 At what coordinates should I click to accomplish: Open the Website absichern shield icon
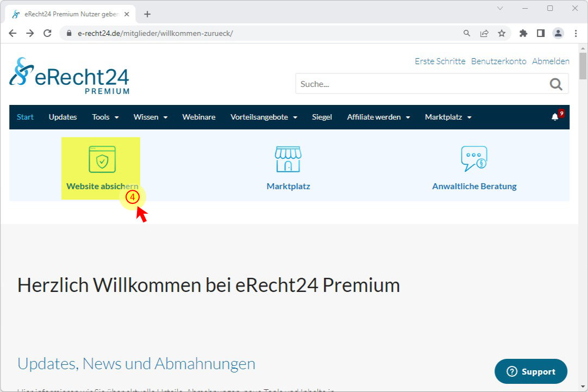102,159
